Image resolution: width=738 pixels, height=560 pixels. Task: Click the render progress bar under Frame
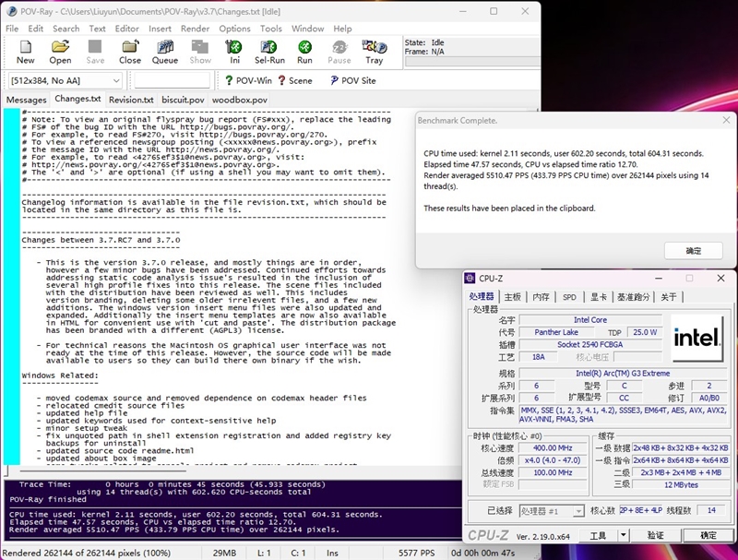point(472,62)
